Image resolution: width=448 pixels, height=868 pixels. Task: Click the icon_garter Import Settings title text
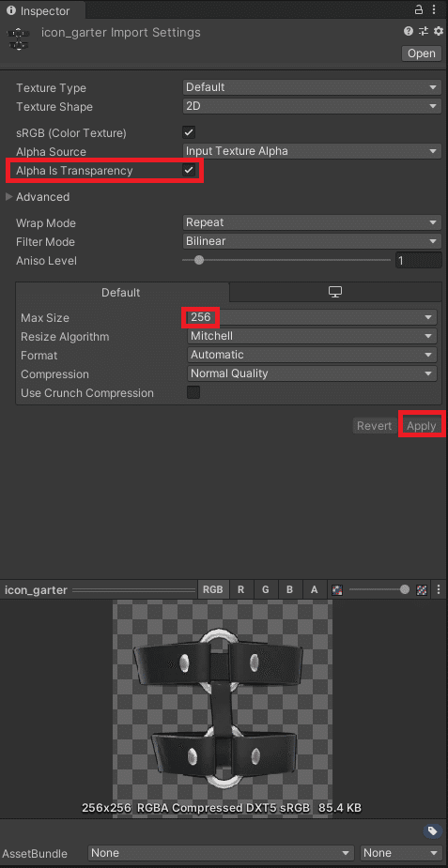point(121,33)
